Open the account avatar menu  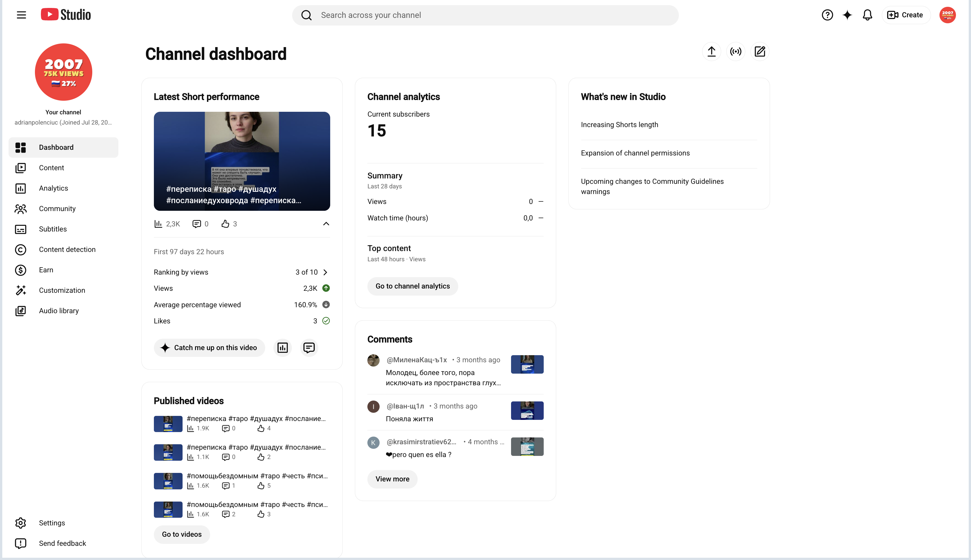[947, 15]
